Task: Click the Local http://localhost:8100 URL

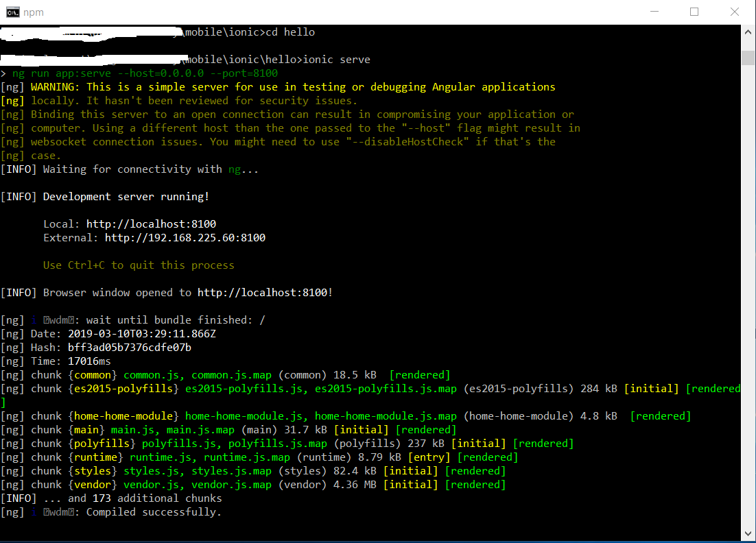Action: [151, 224]
